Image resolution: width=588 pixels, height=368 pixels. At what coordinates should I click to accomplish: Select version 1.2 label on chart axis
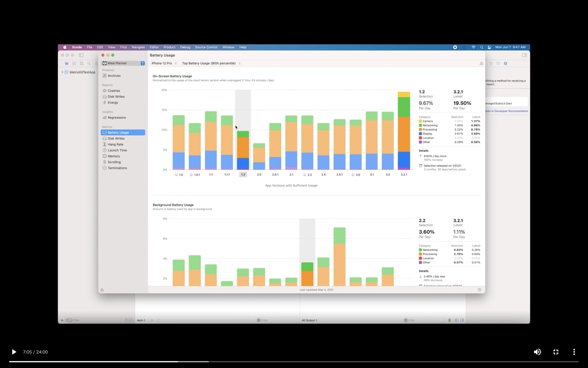click(x=243, y=174)
